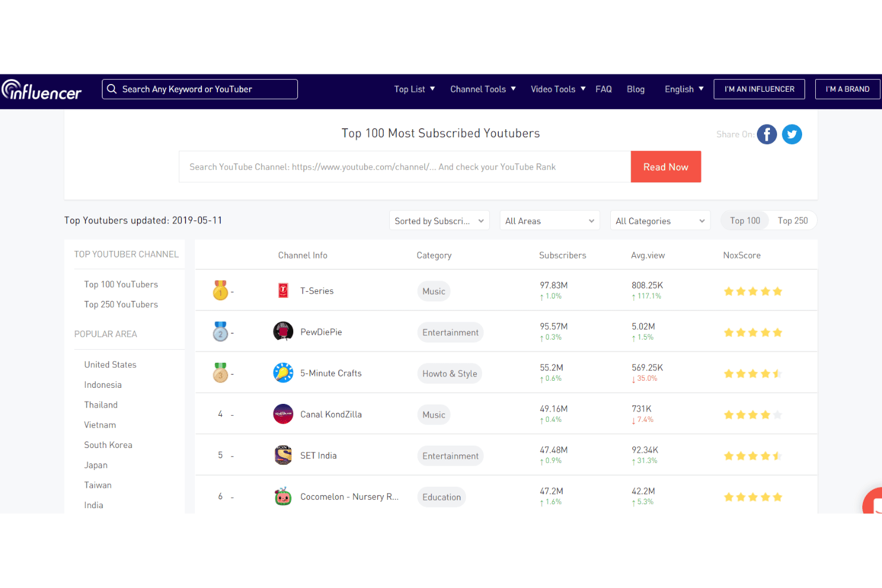Click the NoxInfluencer logo
882x588 pixels.
pos(41,90)
